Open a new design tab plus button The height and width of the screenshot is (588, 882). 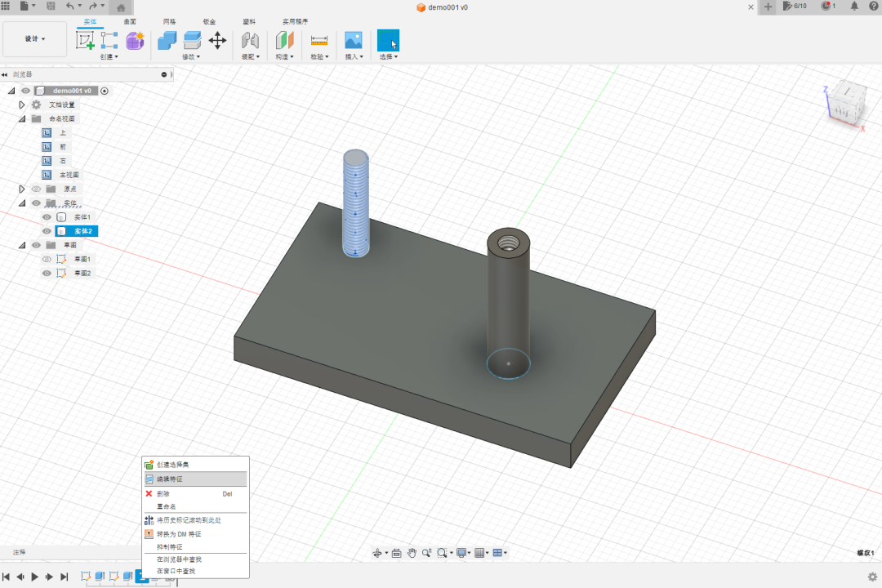point(768,7)
